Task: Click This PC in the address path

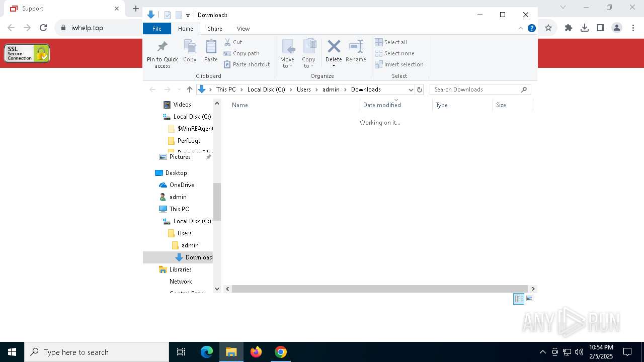Action: click(226, 89)
